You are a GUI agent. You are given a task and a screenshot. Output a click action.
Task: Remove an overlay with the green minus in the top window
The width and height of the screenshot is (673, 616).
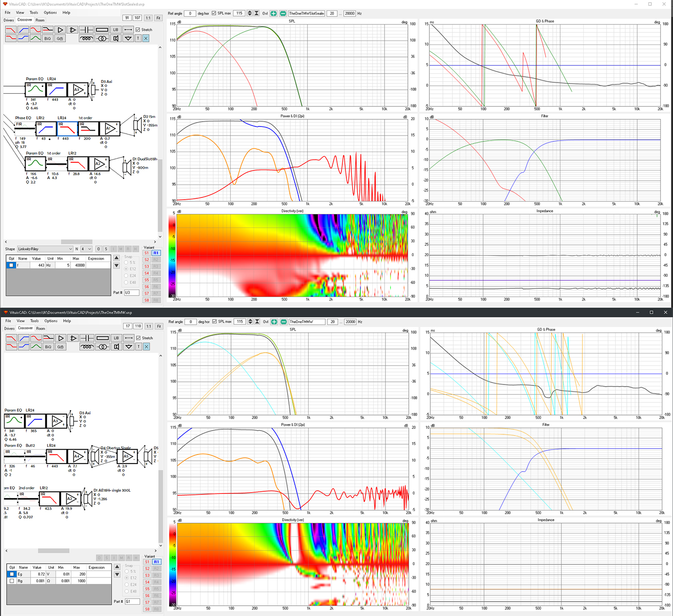(283, 13)
